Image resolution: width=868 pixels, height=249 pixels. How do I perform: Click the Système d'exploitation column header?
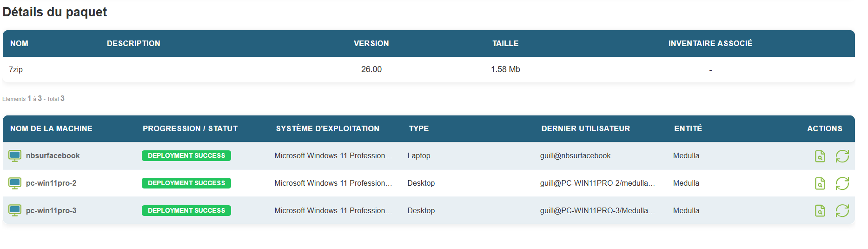[x=327, y=129]
